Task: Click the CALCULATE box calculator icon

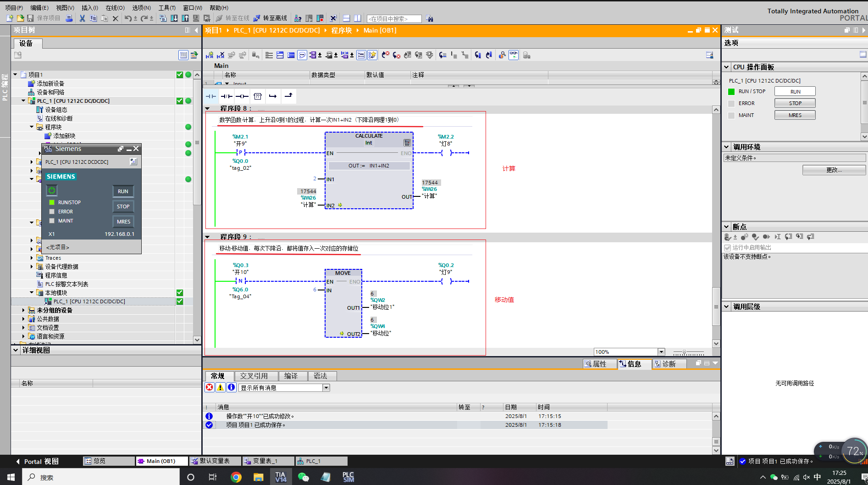Action: [x=407, y=143]
